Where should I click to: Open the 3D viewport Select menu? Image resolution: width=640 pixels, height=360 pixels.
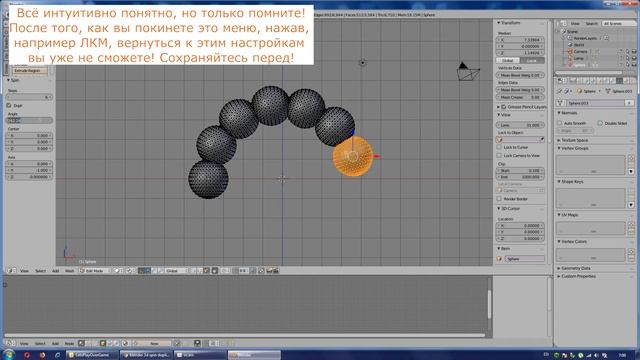point(40,271)
